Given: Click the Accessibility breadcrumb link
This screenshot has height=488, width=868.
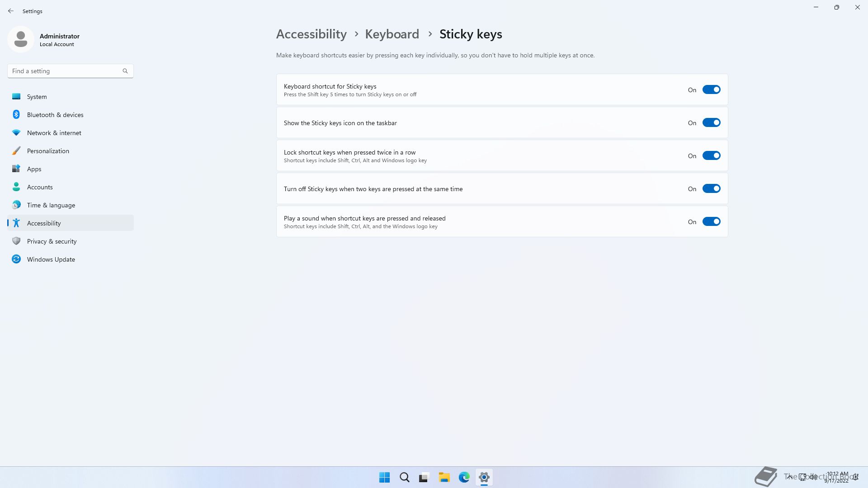Looking at the screenshot, I should coord(311,34).
